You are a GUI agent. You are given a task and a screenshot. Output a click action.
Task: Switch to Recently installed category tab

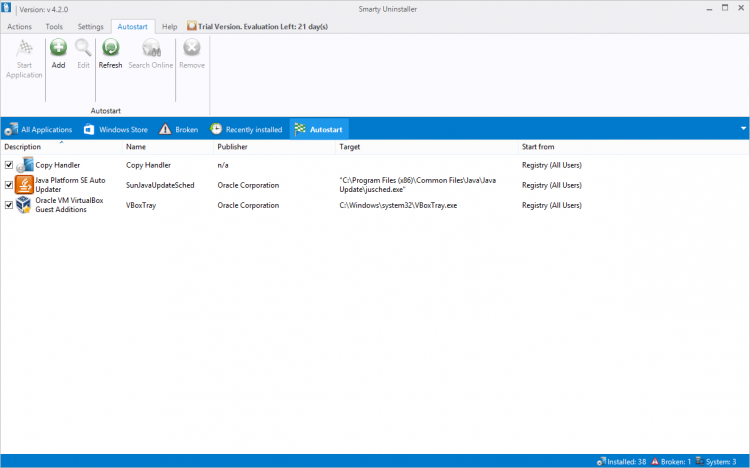(246, 129)
